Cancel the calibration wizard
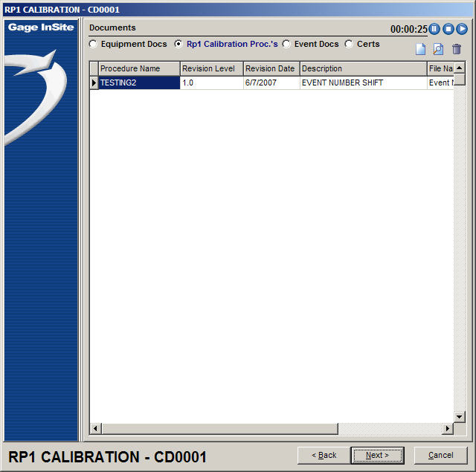476x472 pixels. (440, 455)
